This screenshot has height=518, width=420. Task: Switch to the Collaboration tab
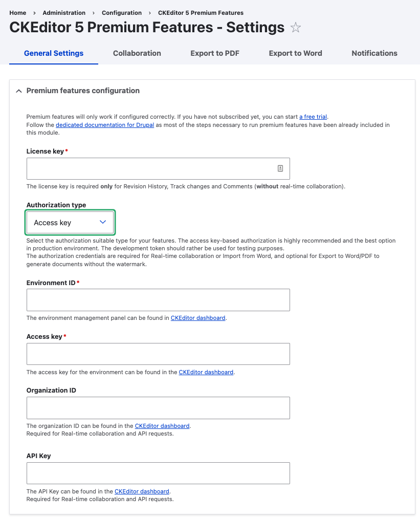pos(137,53)
